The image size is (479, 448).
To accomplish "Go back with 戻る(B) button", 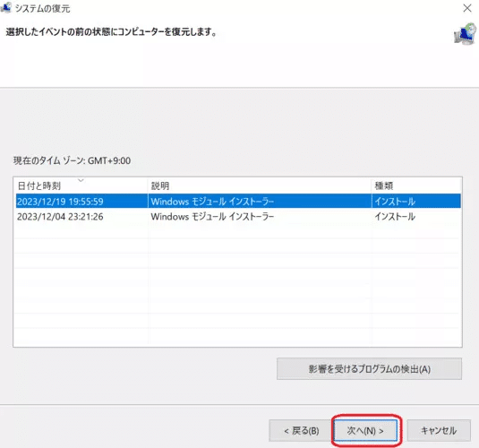I will [x=301, y=431].
